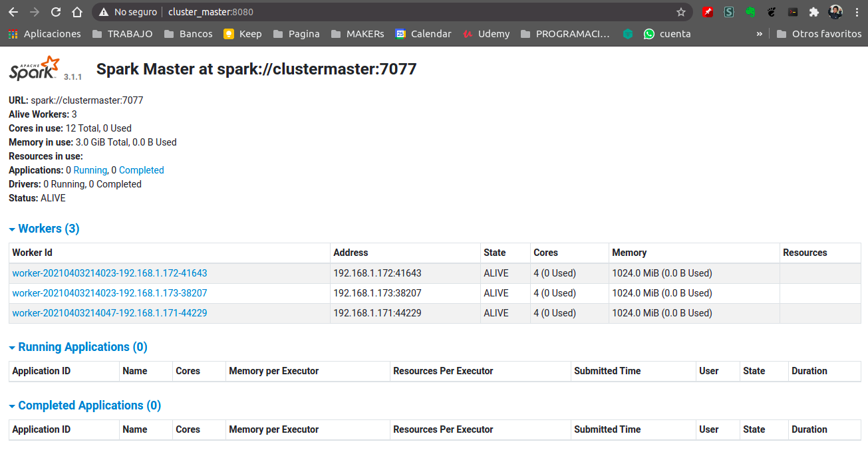Open the PROGRAMACI... bookmarks folder
This screenshot has width=868, height=460.
tap(565, 34)
